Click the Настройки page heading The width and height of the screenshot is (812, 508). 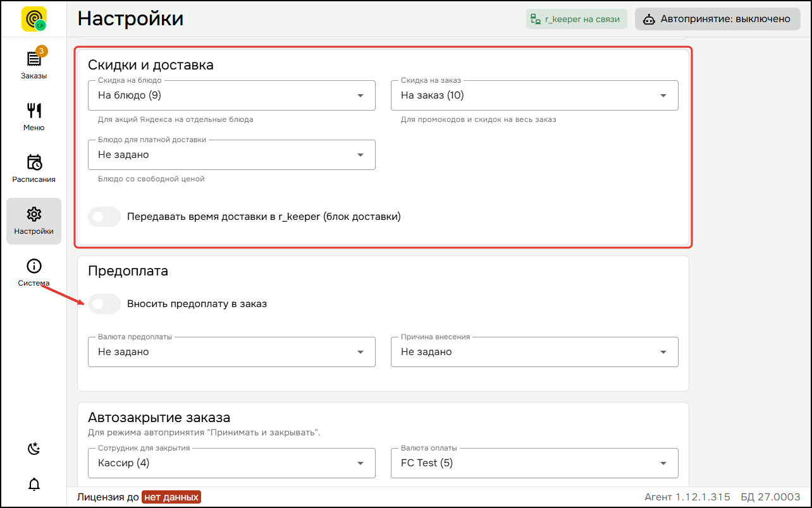[x=131, y=19]
